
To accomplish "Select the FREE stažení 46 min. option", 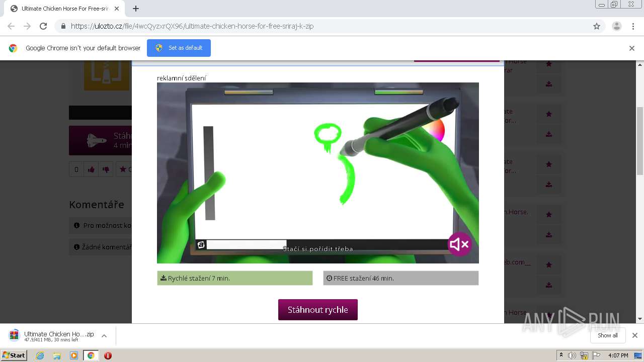I will click(401, 278).
